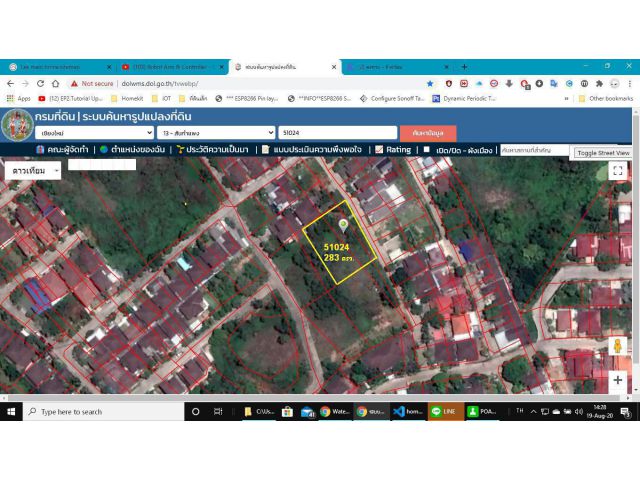640x480 pixels.
Task: Click the parcel number field containing 51024
Action: tap(337, 132)
